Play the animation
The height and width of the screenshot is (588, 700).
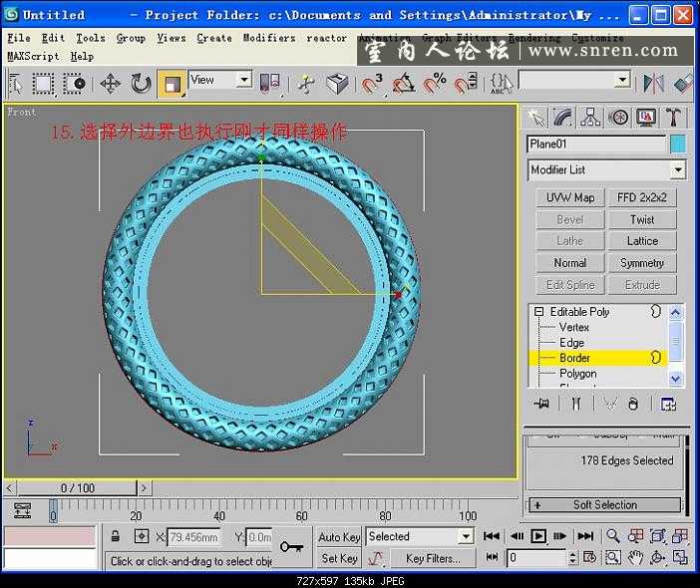point(538,536)
